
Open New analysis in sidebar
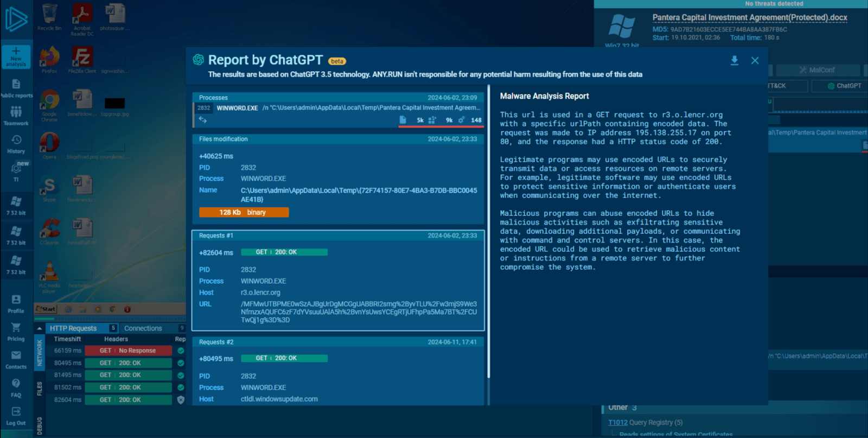click(16, 56)
